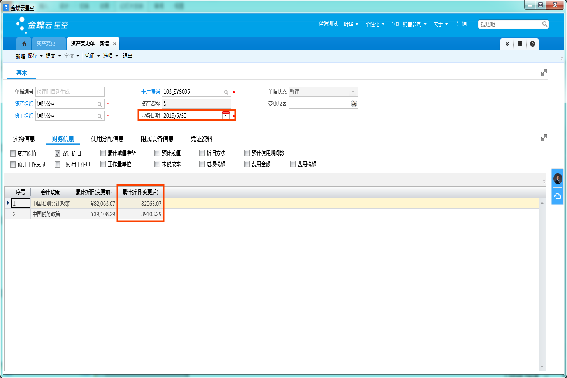Open the 保存 toolbar dropdown arrow

(41, 56)
